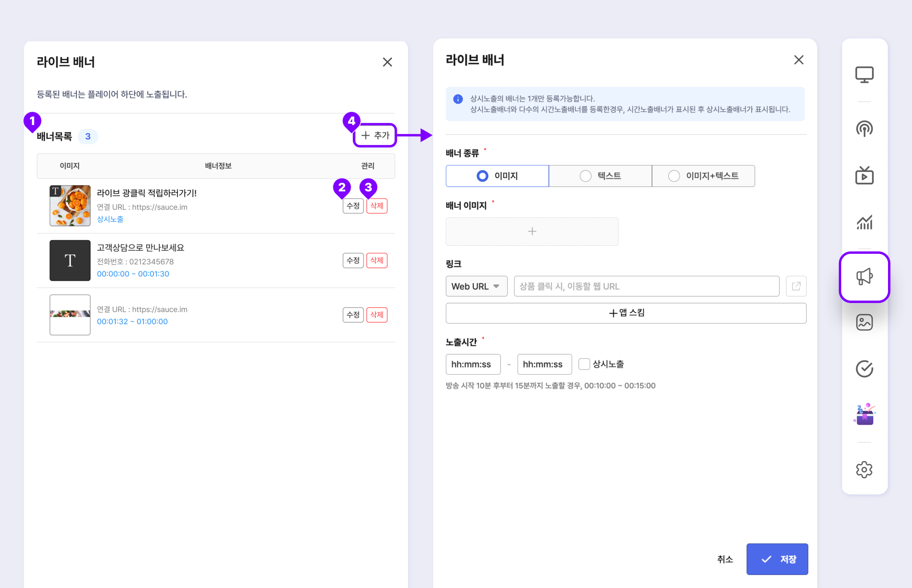Viewport: 912px width, 588px height.
Task: Click the 이미지 column header
Action: (70, 166)
